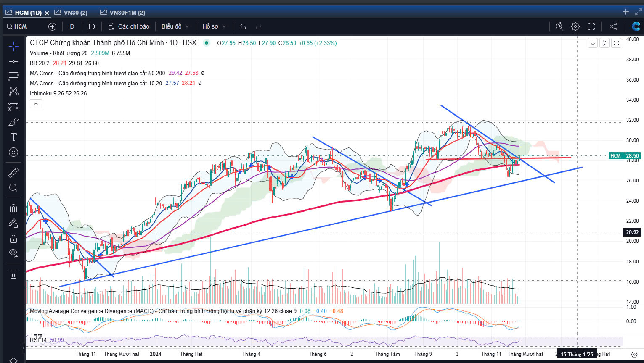
Task: Select the text annotation tool
Action: [13, 137]
